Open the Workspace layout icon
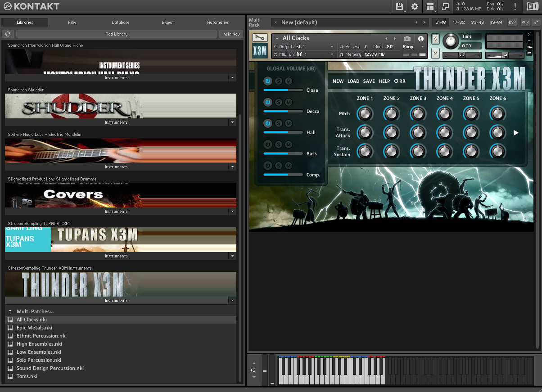 pyautogui.click(x=430, y=6)
